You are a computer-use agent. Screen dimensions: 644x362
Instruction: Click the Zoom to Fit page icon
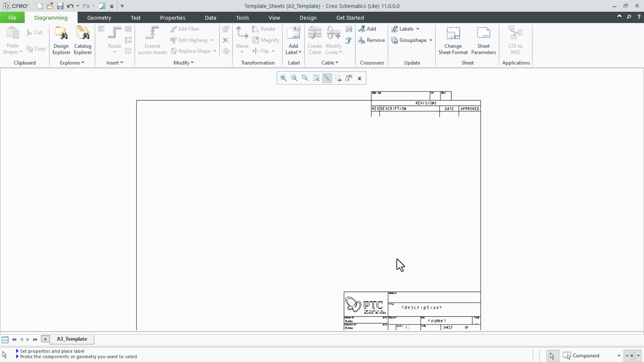click(x=316, y=78)
